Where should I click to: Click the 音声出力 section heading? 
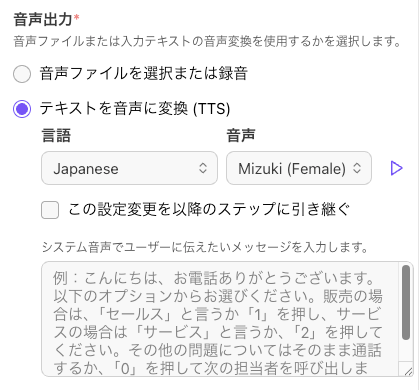pyautogui.click(x=43, y=19)
